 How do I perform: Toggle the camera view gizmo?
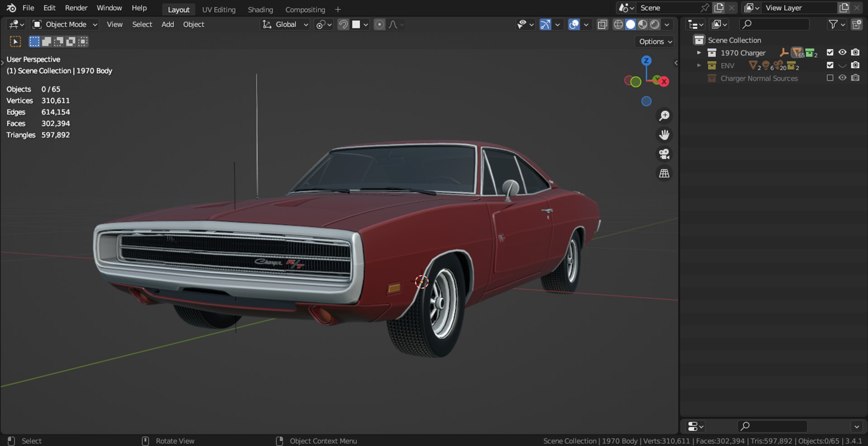[x=664, y=154]
